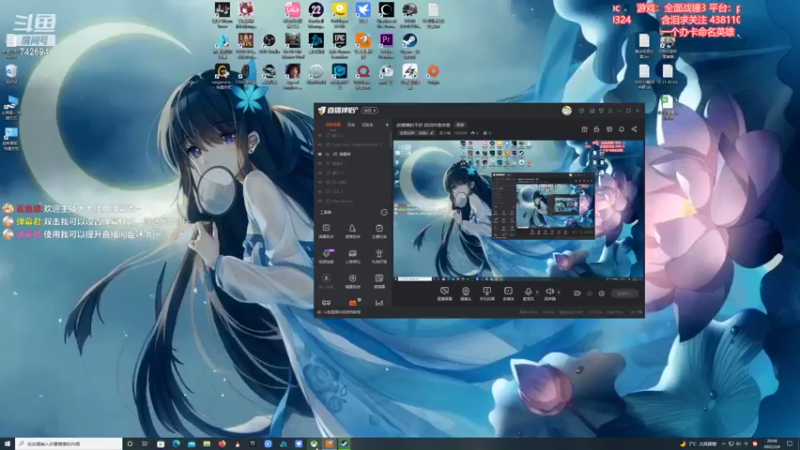Click the status bar notice at bottom-left
The width and height of the screenshot is (800, 450).
(x=339, y=312)
